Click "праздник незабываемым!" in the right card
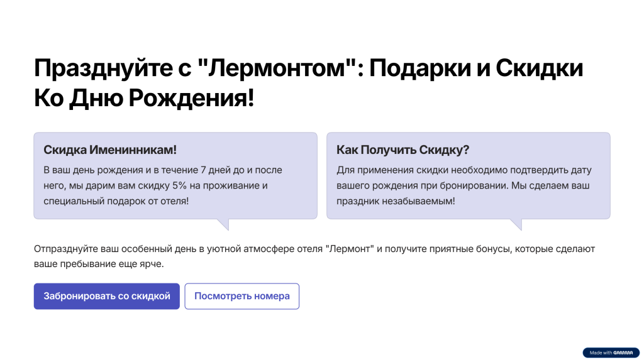 point(396,201)
